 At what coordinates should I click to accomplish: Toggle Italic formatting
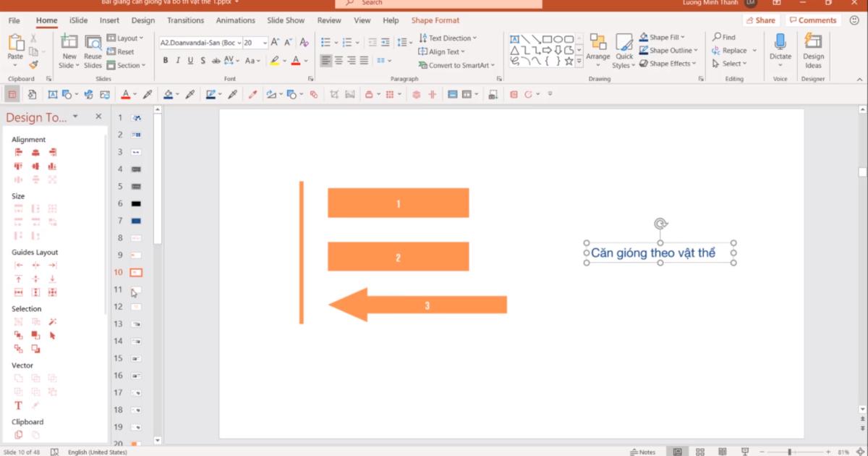178,61
